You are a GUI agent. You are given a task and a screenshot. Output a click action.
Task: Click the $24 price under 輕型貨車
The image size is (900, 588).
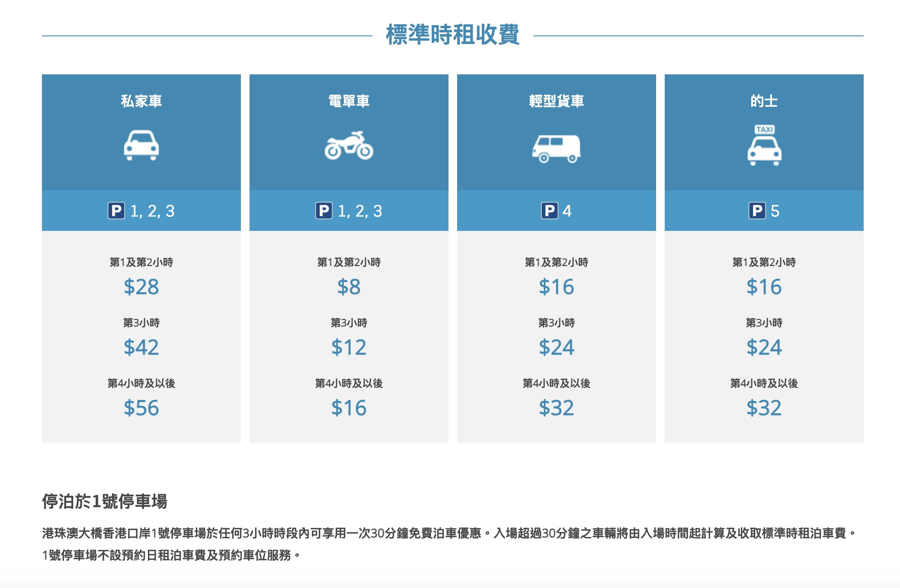point(557,347)
